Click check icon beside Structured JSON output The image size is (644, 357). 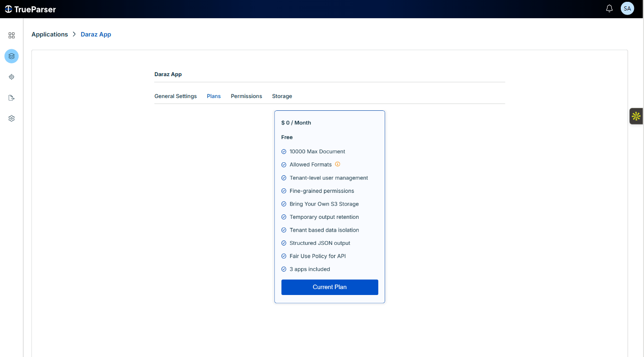[284, 243]
